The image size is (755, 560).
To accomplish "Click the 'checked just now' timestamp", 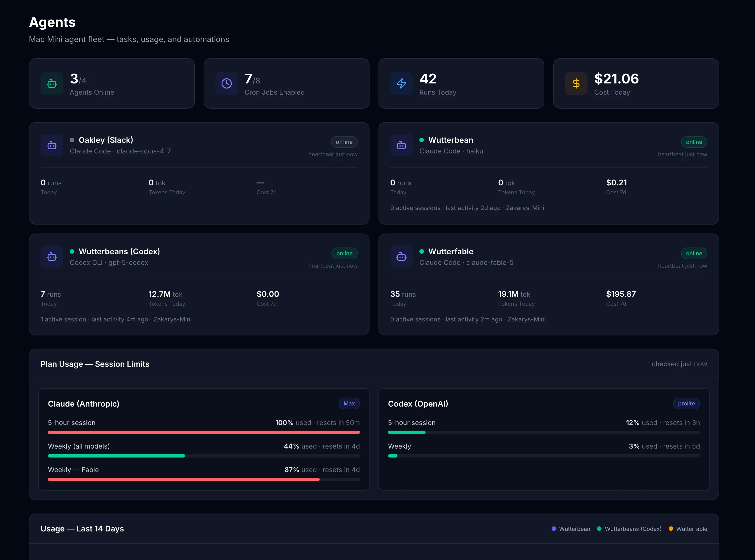I will (x=679, y=364).
